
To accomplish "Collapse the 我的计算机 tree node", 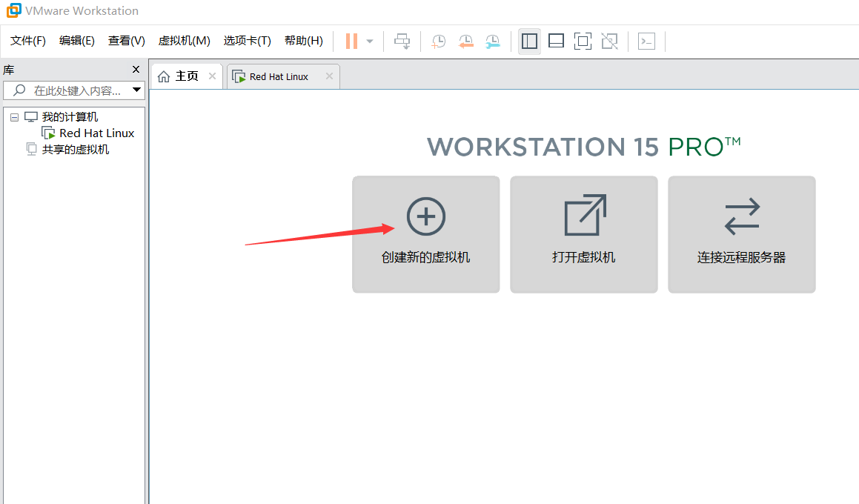I will 14,117.
